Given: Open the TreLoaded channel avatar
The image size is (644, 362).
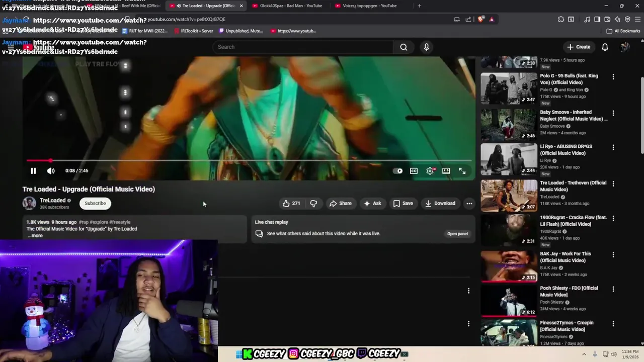Looking at the screenshot, I should coord(29,203).
